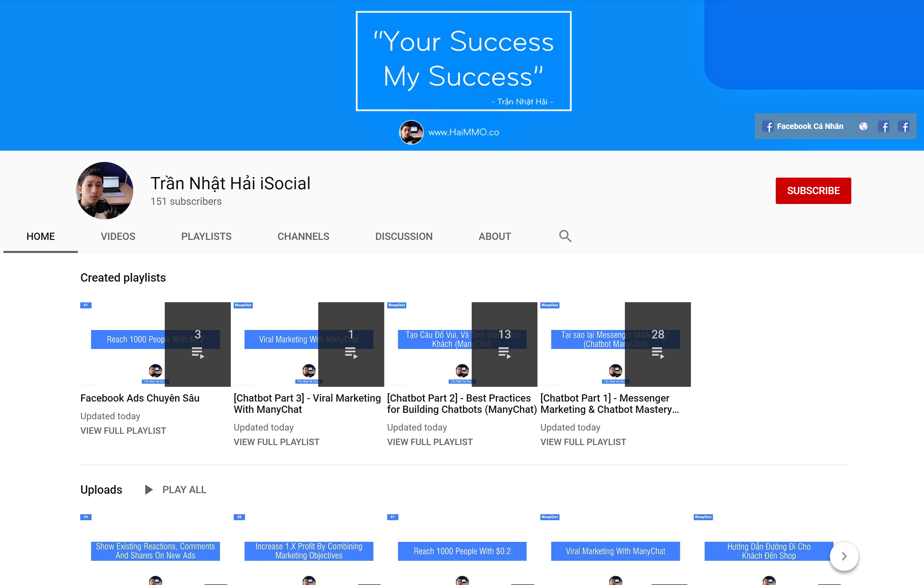Open Chatbot Part 1 playlist thumbnail

tap(616, 344)
